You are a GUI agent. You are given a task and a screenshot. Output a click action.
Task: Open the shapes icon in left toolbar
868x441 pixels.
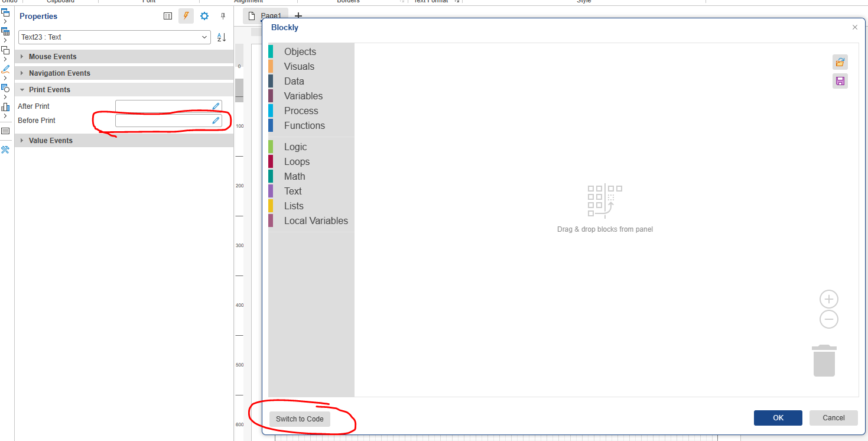5,88
